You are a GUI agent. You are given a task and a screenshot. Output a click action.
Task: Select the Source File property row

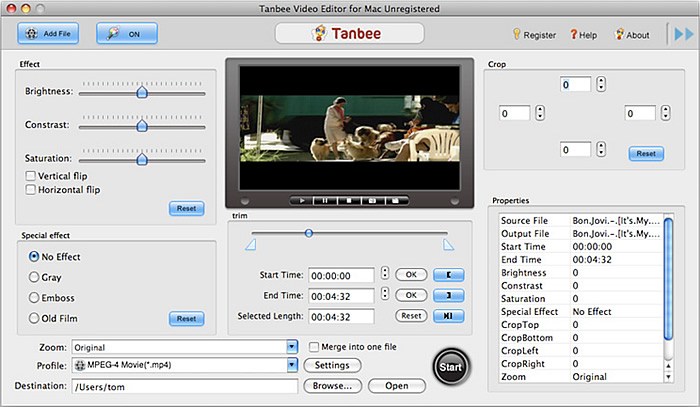580,220
